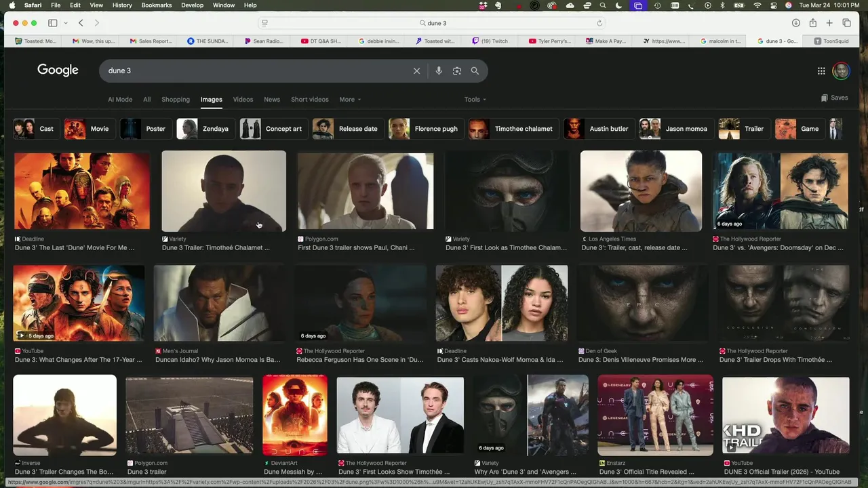The image size is (868, 488).
Task: Open sidebar options chevron in Safari toolbar
Action: tap(66, 23)
